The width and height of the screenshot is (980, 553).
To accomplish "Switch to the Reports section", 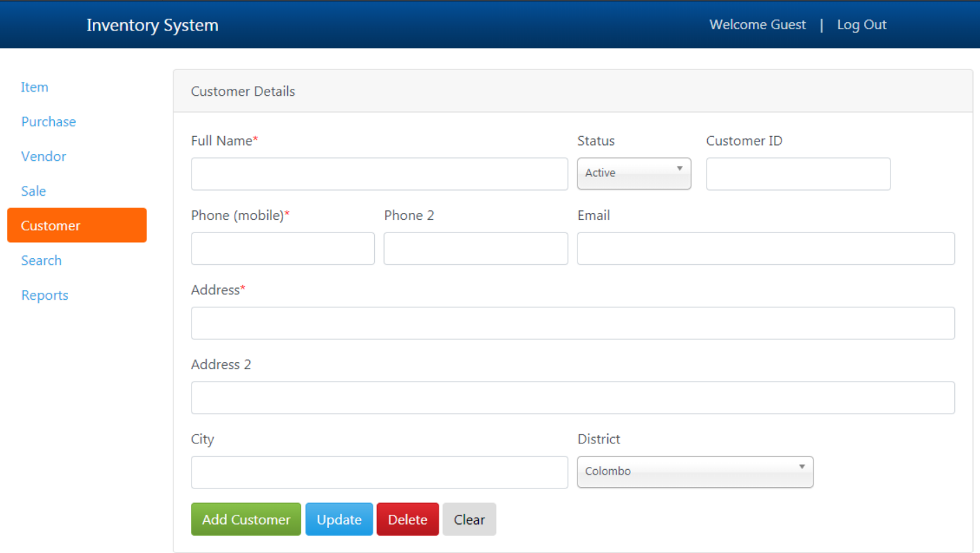I will point(44,296).
